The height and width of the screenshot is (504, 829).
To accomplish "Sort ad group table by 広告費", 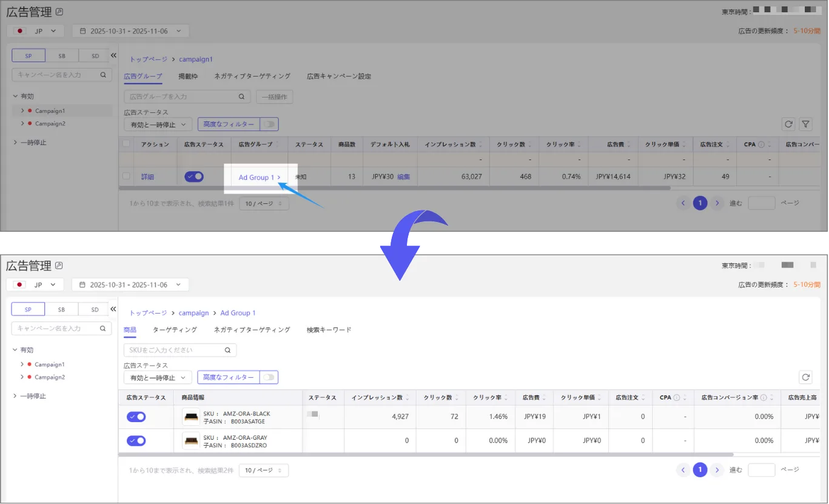I will pyautogui.click(x=628, y=145).
